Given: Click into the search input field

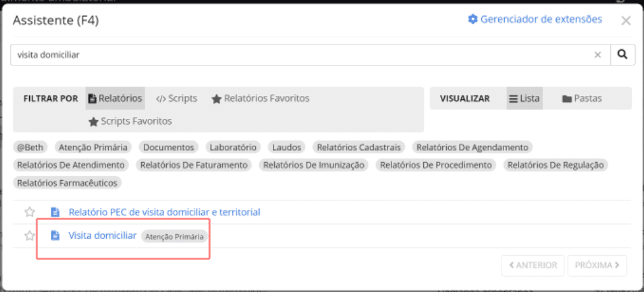Looking at the screenshot, I should (x=299, y=55).
